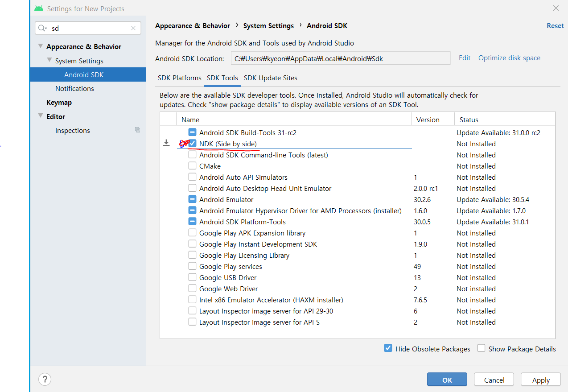This screenshot has height=392, width=568.
Task: Click 'Update Available: 31.0.0 rc2' status text
Action: 498,133
